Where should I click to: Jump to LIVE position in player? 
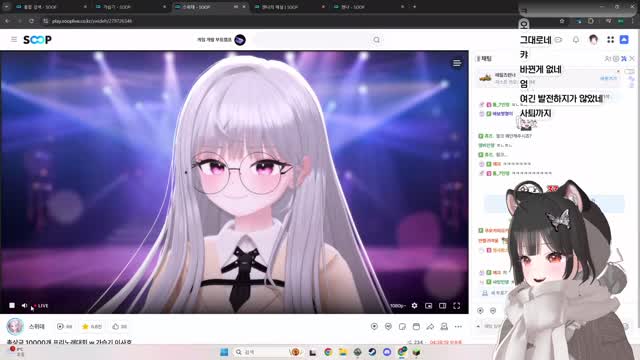point(41,306)
